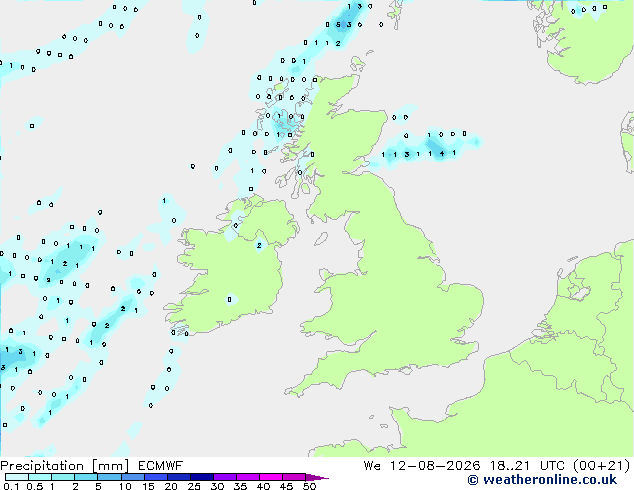The image size is (634, 490).
Task: Click the legend value 50
Action: [x=309, y=486]
